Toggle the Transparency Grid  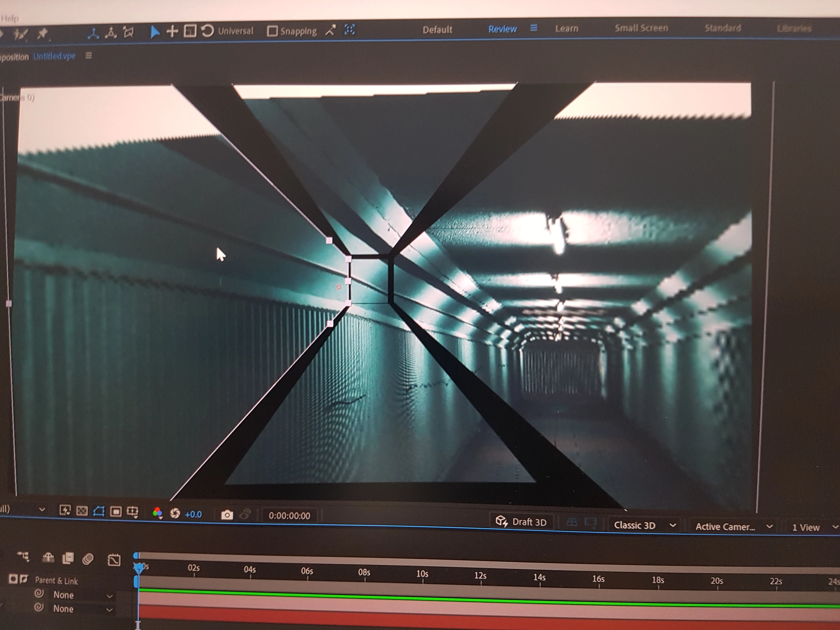click(x=82, y=511)
